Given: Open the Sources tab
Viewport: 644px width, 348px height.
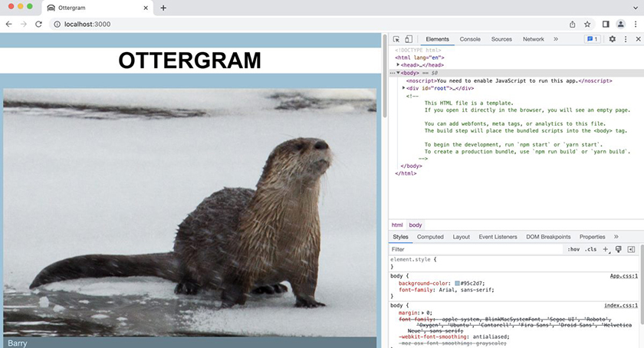Looking at the screenshot, I should click(x=501, y=39).
